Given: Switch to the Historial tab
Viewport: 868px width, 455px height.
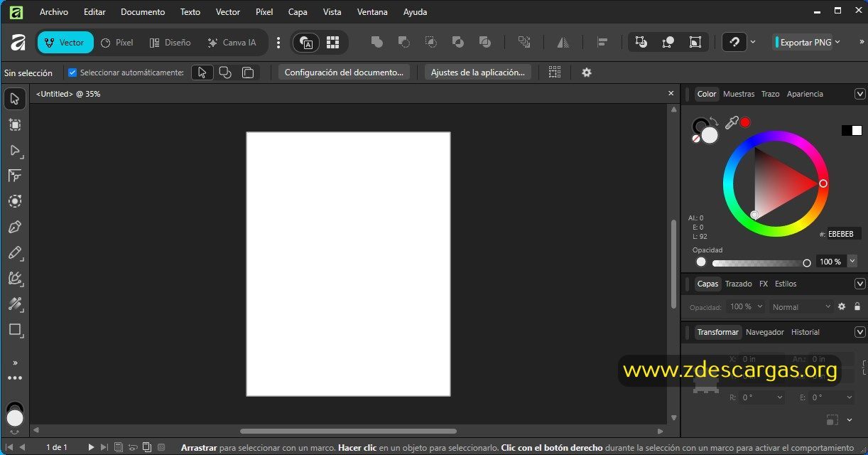Looking at the screenshot, I should pyautogui.click(x=805, y=332).
